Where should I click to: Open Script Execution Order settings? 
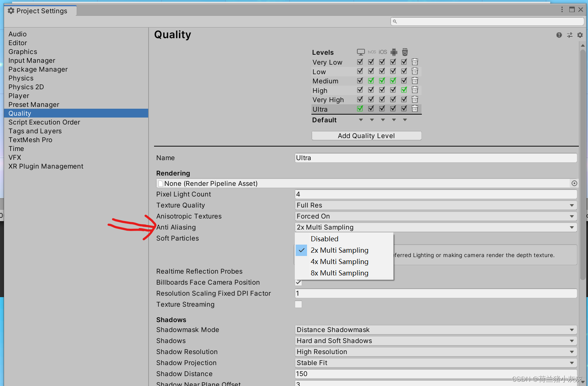44,122
